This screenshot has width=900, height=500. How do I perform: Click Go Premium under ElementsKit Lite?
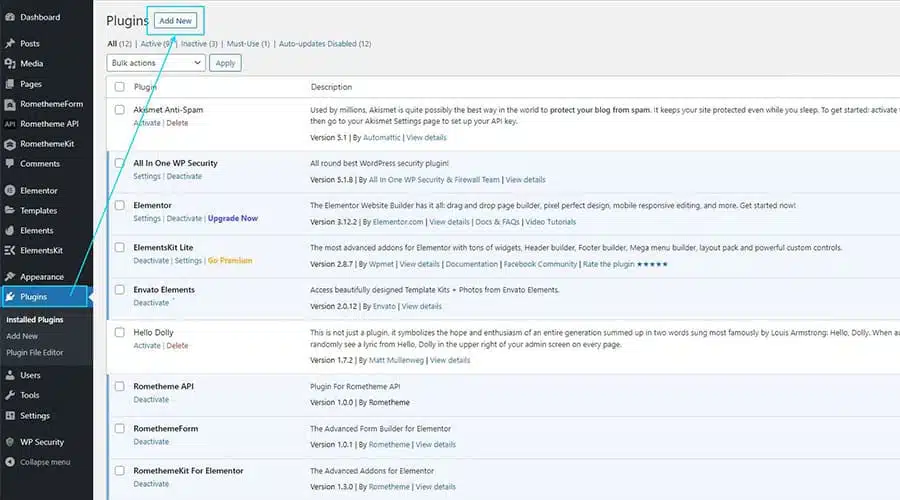coord(230,261)
